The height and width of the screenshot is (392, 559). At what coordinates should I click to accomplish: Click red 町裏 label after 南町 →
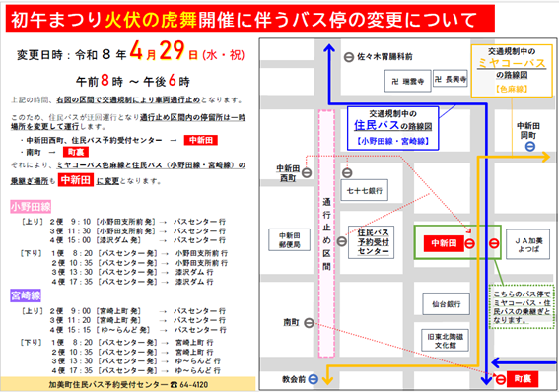coord(76,152)
